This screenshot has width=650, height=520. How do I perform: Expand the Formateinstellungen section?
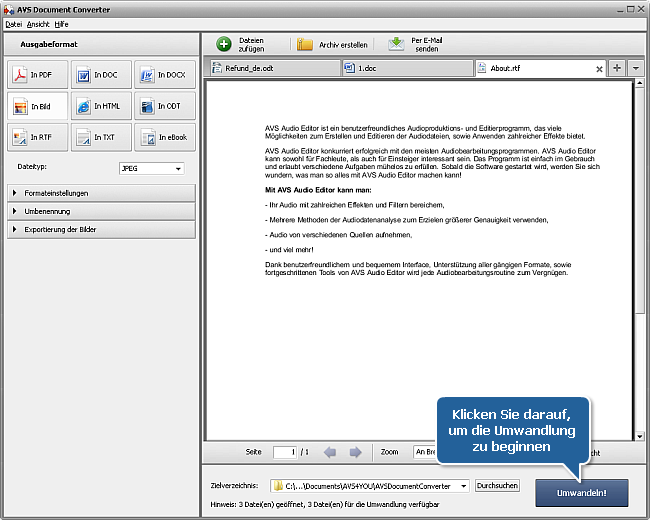click(x=101, y=193)
